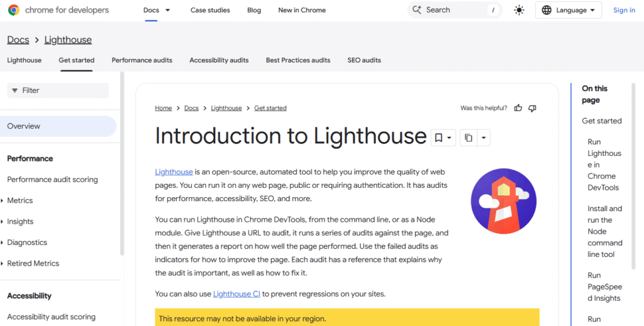Jump to Install and run Node command line tool

click(x=605, y=232)
